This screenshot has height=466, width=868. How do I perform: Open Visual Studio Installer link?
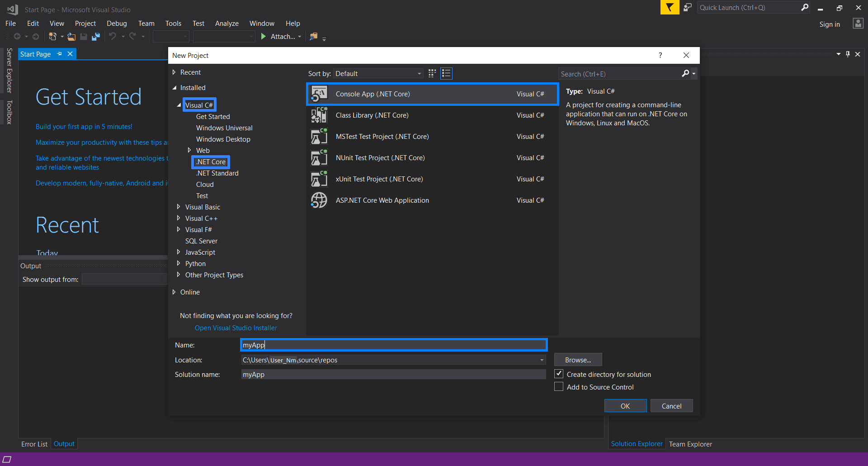tap(236, 328)
